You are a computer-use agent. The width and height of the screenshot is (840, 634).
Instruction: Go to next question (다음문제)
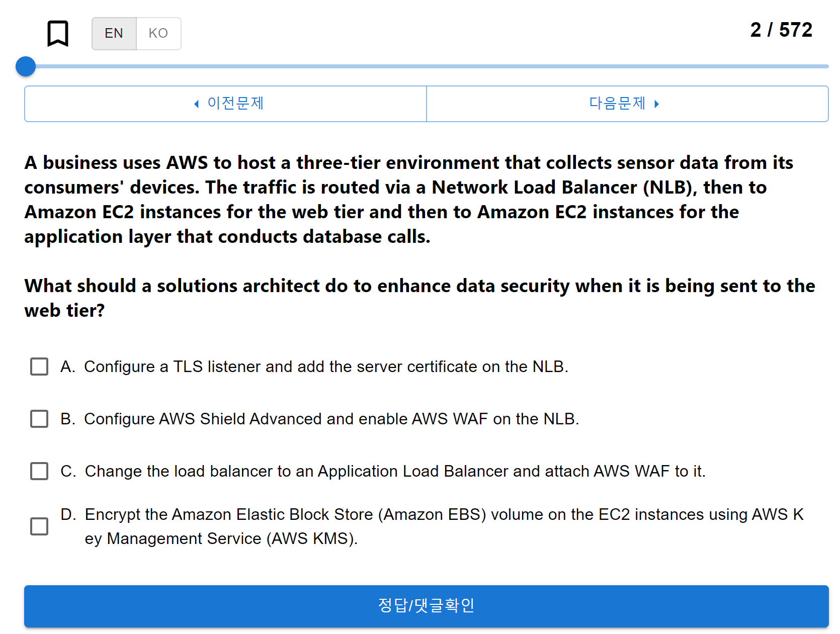pos(627,104)
